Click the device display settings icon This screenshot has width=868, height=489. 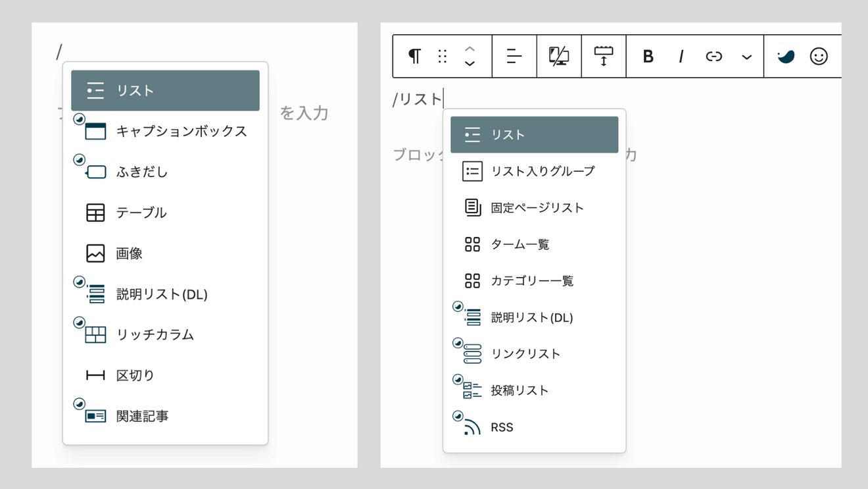pyautogui.click(x=559, y=57)
